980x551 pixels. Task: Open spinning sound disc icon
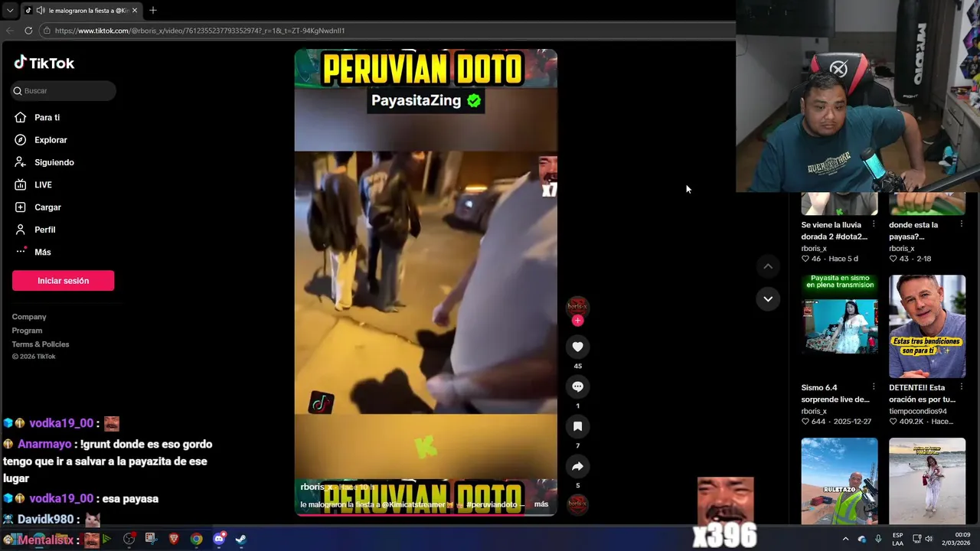[578, 504]
